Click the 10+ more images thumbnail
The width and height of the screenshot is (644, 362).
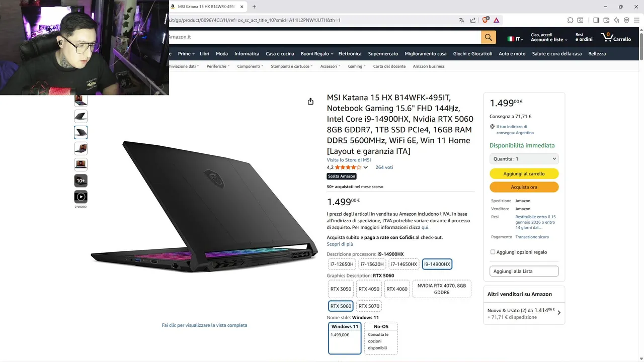pos(80,180)
